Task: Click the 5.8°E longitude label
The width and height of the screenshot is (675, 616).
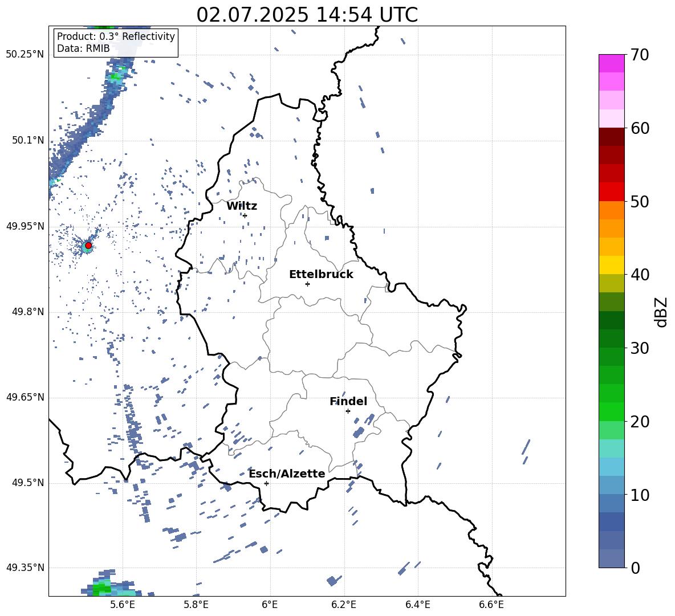Action: tap(196, 605)
